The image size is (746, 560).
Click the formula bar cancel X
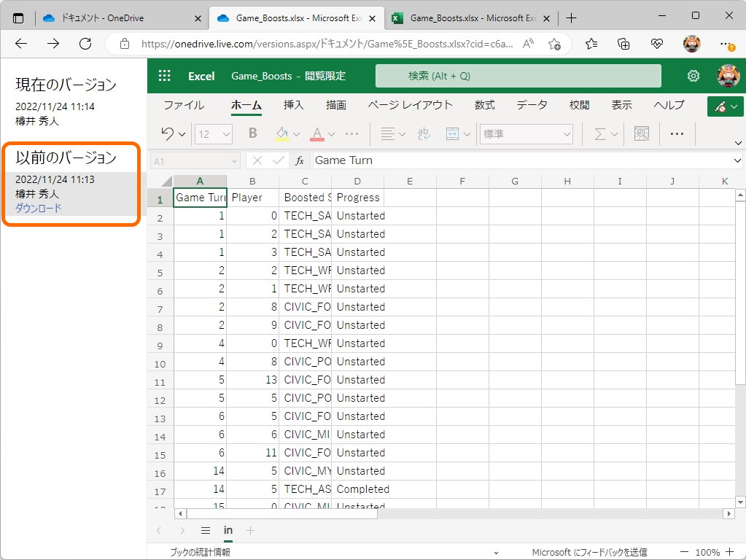pyautogui.click(x=257, y=161)
